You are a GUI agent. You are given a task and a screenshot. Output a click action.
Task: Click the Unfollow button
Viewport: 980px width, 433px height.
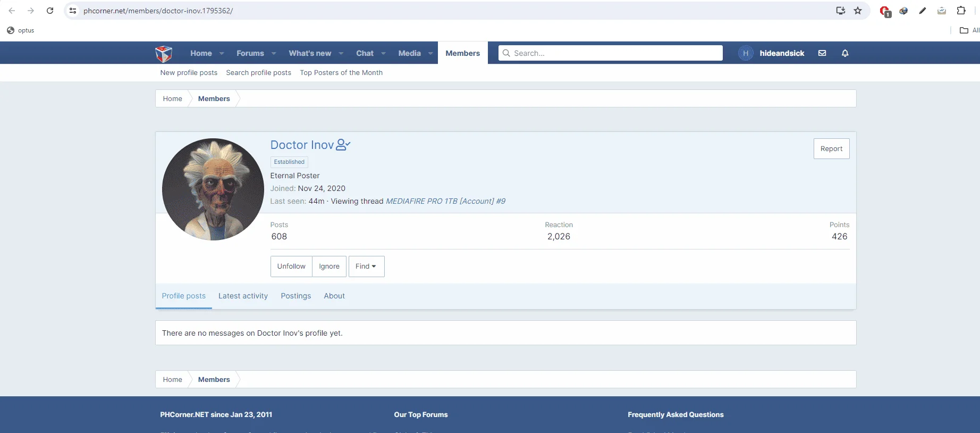pyautogui.click(x=291, y=267)
